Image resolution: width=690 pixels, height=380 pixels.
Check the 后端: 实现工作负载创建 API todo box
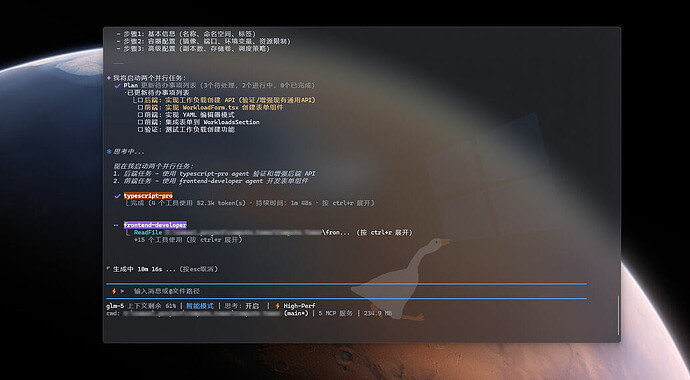click(140, 100)
